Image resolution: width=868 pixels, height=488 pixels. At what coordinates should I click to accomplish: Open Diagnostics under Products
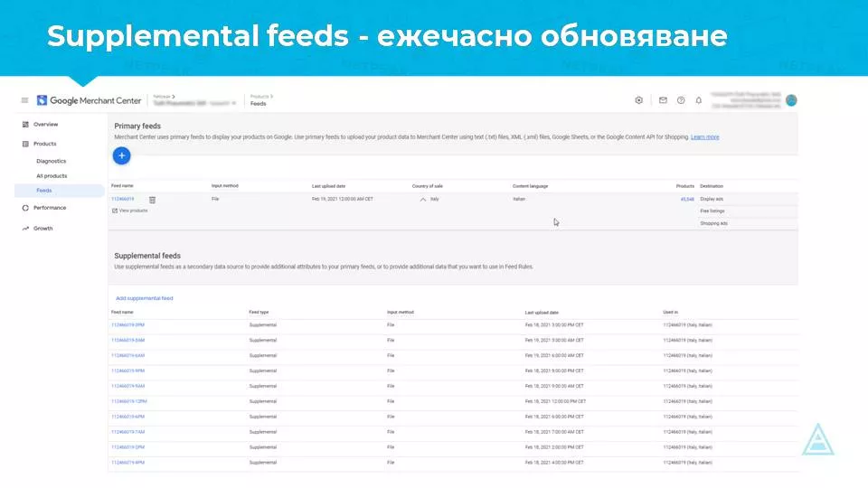coord(51,161)
